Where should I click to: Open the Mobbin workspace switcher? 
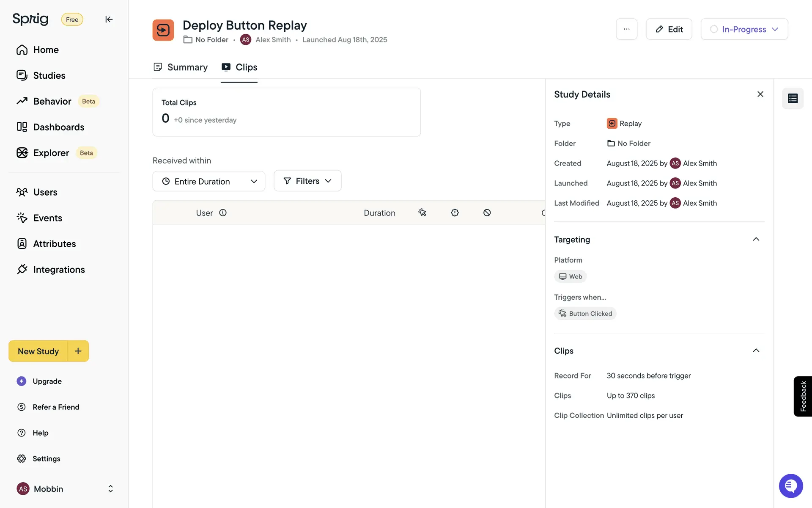[x=65, y=489]
